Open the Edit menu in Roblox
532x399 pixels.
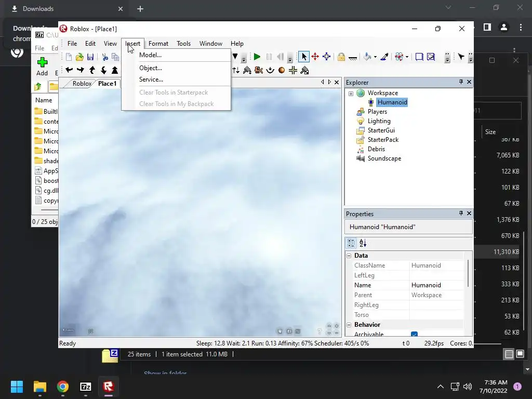[90, 44]
